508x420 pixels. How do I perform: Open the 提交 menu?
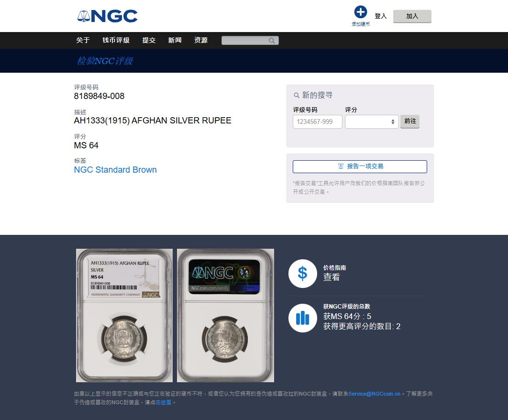pos(149,40)
